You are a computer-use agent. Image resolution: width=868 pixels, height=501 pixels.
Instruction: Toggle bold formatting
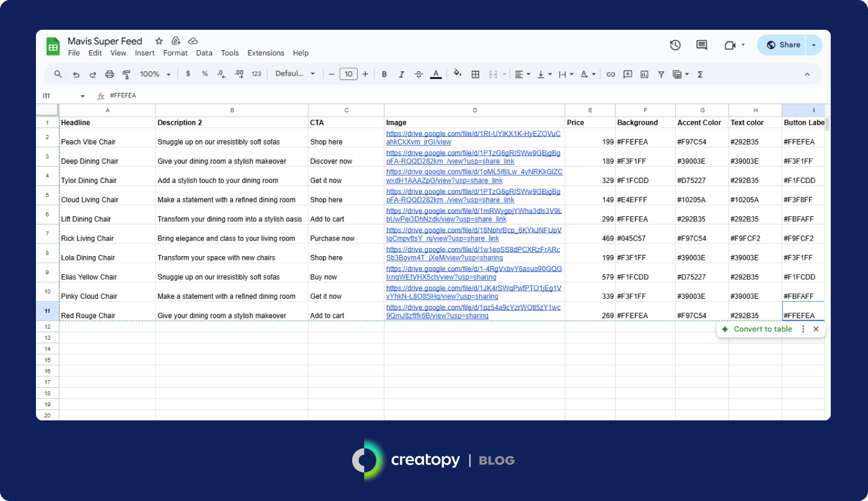coord(384,74)
